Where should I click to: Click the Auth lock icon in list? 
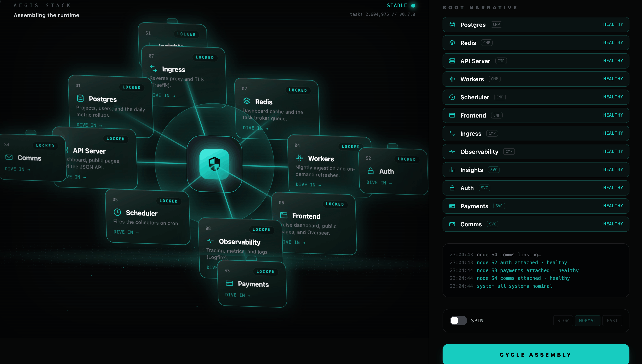[x=452, y=188]
